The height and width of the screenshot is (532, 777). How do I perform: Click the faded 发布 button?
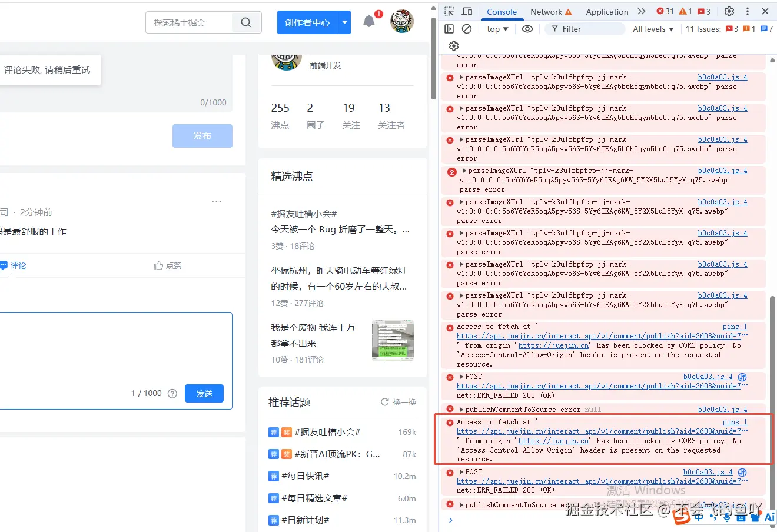(x=202, y=136)
